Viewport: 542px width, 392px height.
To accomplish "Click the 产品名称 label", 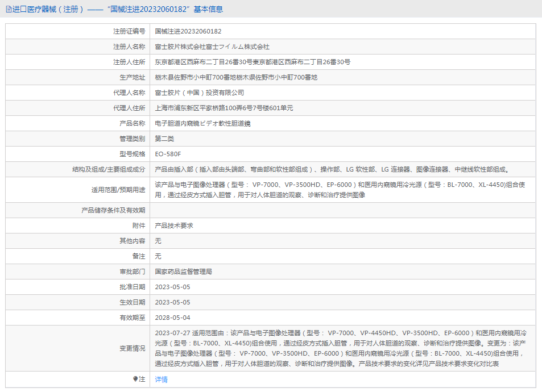I will (133, 123).
